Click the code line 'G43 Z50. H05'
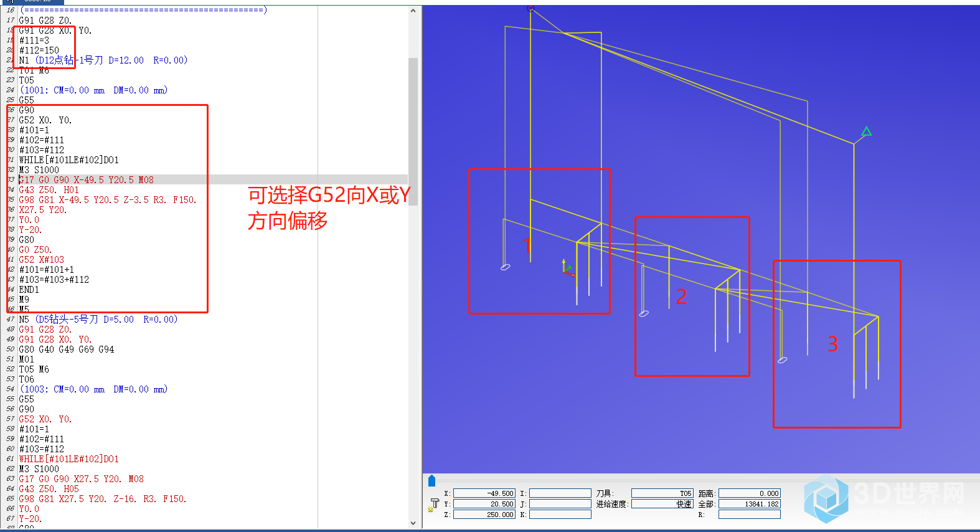This screenshot has width=980, height=532. coord(49,489)
